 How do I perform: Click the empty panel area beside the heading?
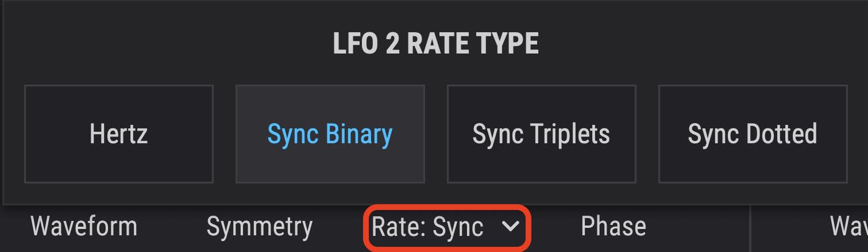click(689, 44)
